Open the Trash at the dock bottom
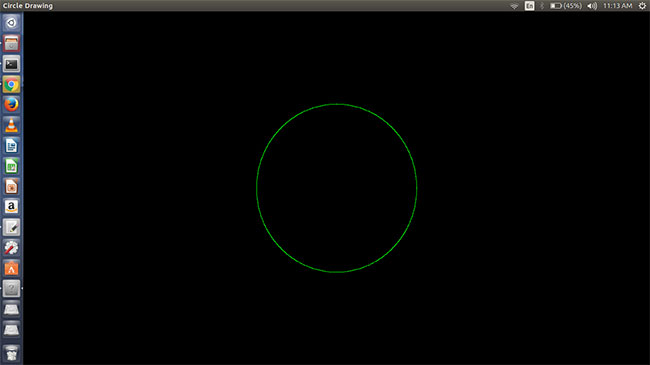 tap(11, 353)
